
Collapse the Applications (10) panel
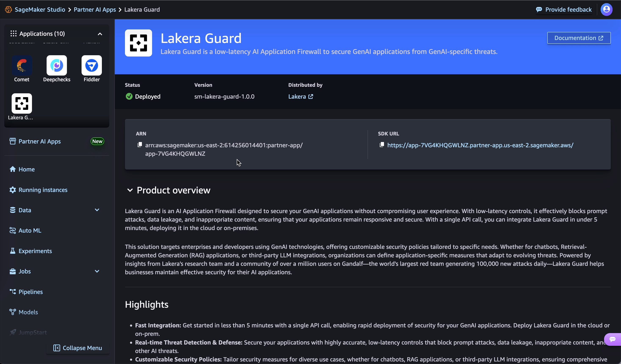[x=100, y=34]
